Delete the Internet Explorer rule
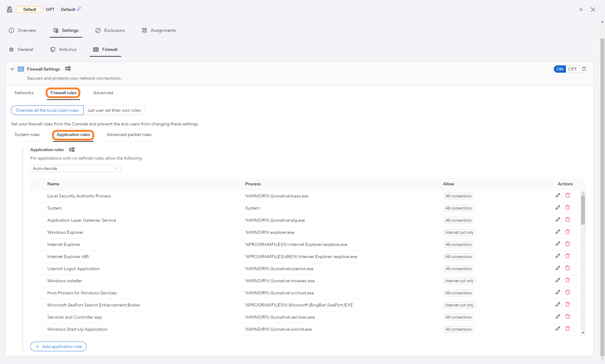605x364 pixels. tap(567, 244)
